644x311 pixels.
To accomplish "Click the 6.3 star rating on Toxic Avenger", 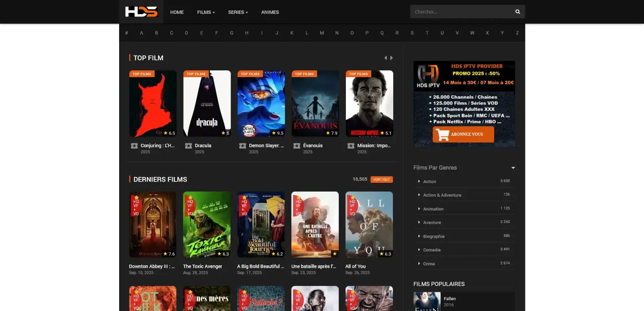I will tap(223, 254).
